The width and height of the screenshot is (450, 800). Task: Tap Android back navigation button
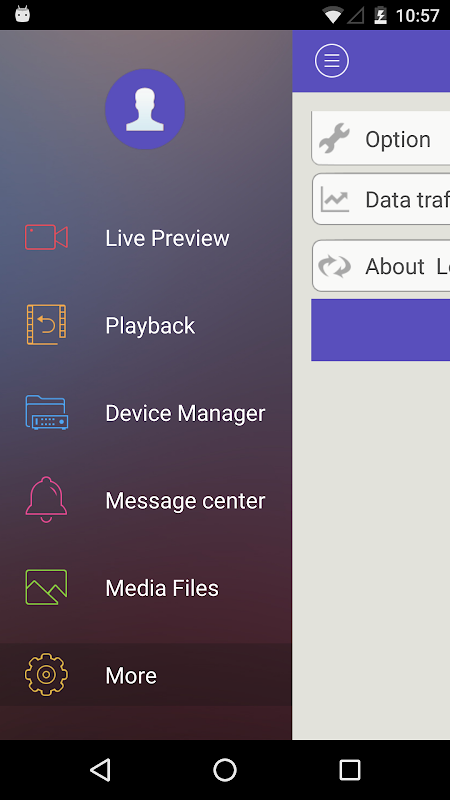(x=101, y=769)
